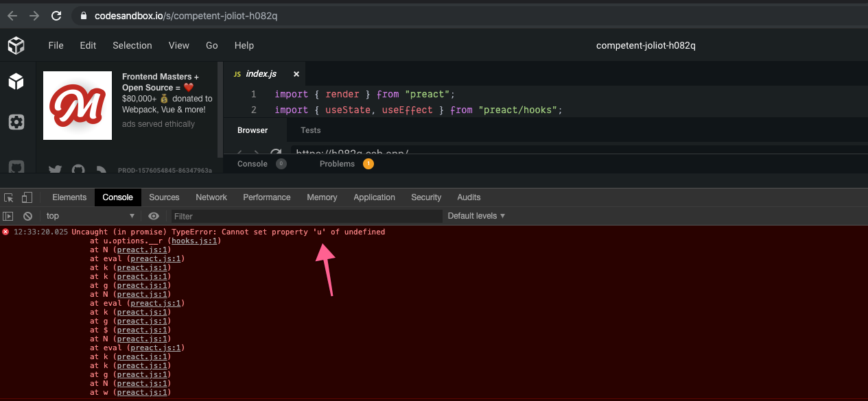Clear the console with the no-entry icon
This screenshot has height=401, width=868.
coord(27,215)
